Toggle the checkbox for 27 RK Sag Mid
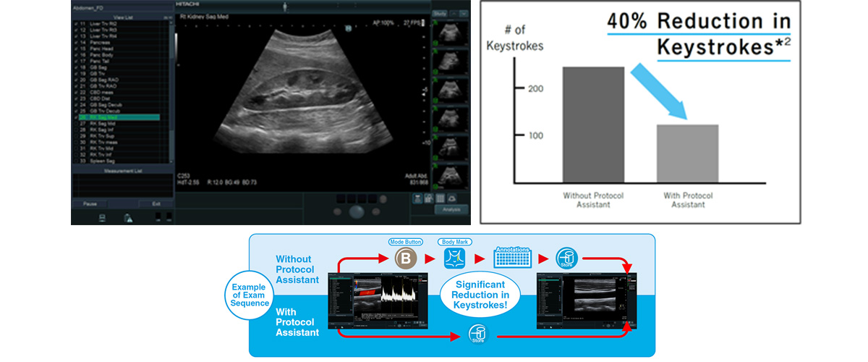The image size is (868, 362). 75,124
